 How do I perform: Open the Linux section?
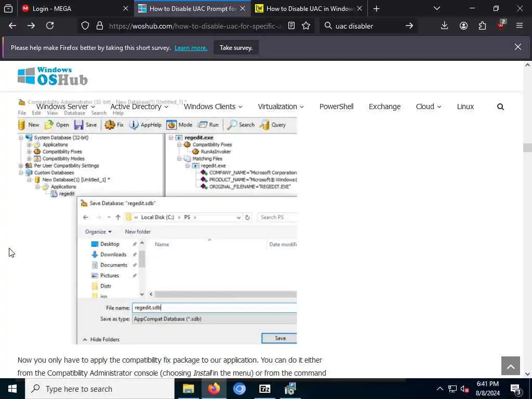[465, 107]
